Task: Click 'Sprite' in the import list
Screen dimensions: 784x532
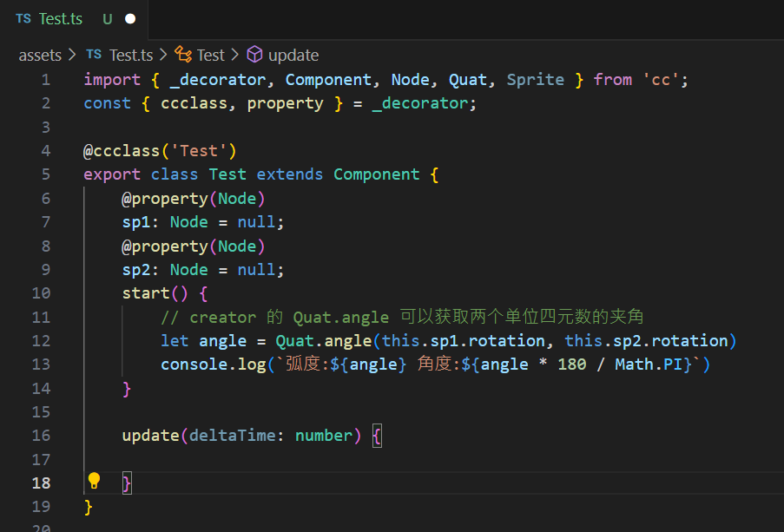Action: click(536, 80)
